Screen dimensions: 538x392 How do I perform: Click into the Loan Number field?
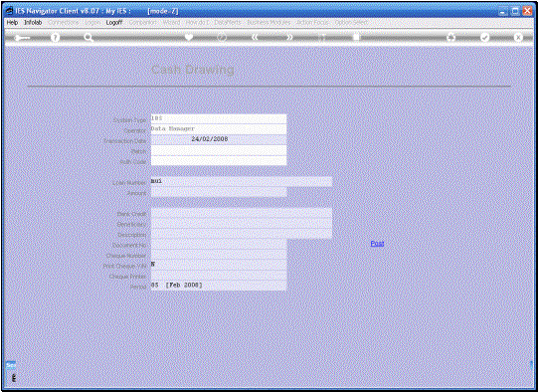(242, 182)
